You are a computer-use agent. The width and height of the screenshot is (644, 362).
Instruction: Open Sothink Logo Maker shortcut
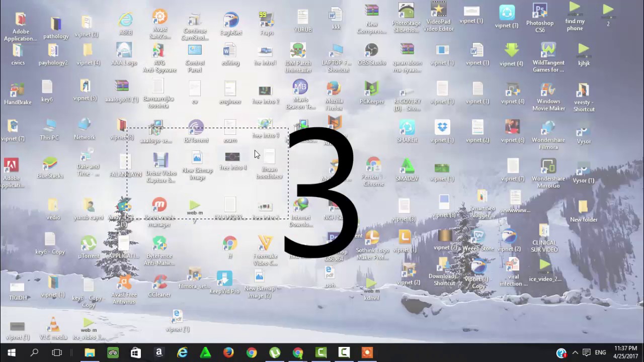click(372, 246)
